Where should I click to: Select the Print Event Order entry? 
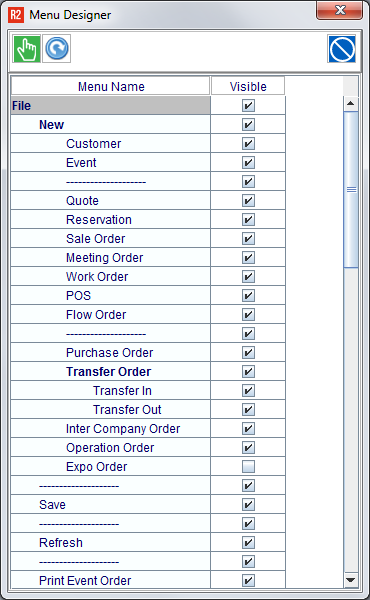111,580
